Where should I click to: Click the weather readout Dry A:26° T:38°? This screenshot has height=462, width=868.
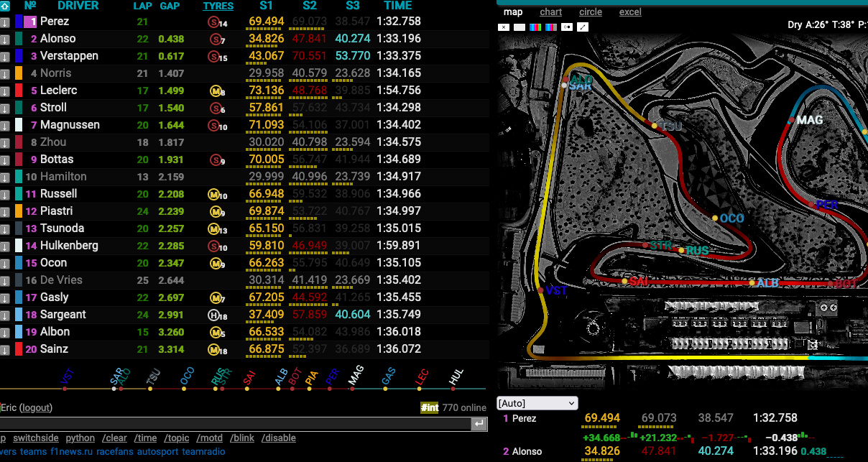(x=821, y=24)
